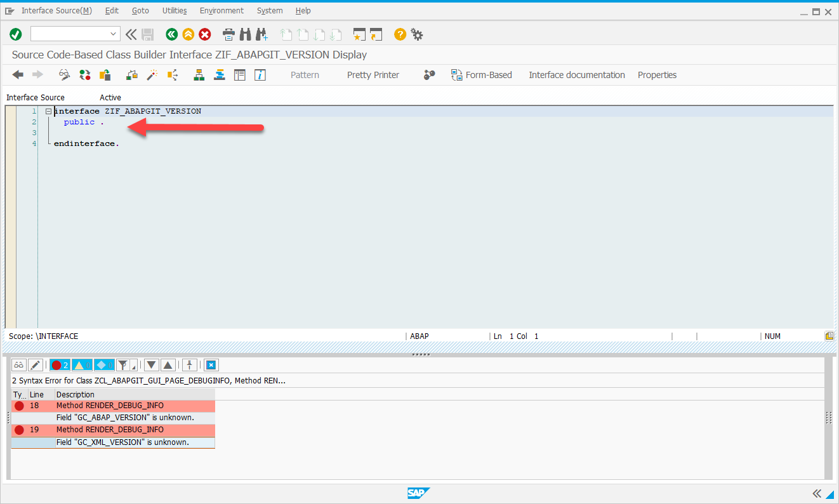Navigate back with the left arrow
Screen dimensions: 839x504
click(x=18, y=75)
